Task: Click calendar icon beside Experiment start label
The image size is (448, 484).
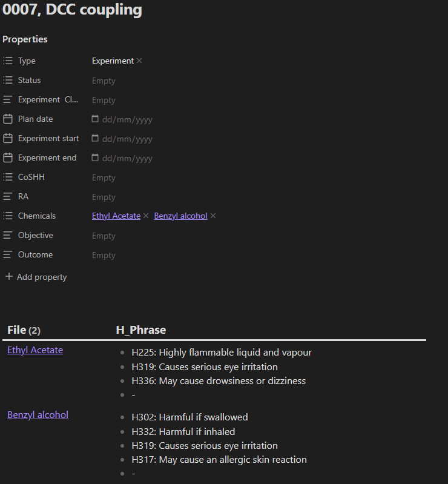Action: 8,139
